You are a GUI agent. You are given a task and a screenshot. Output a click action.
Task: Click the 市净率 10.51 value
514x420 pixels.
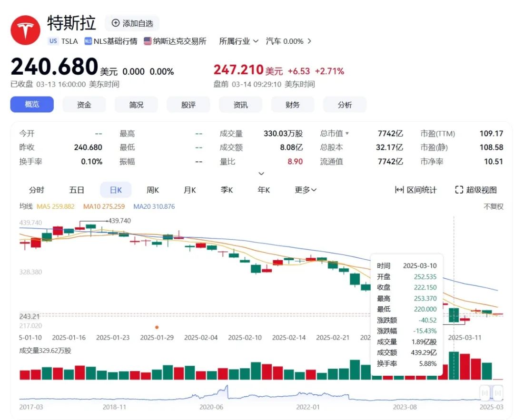(494, 162)
